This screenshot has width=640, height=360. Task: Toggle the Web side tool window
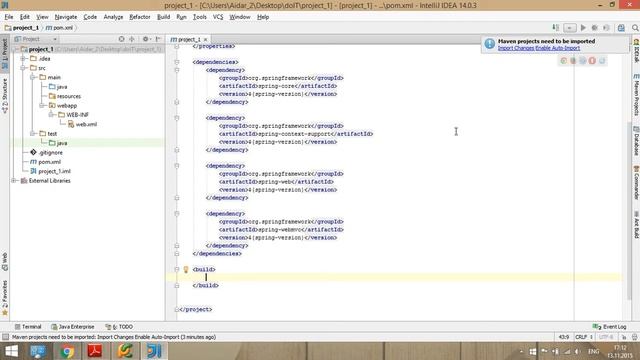point(4,262)
